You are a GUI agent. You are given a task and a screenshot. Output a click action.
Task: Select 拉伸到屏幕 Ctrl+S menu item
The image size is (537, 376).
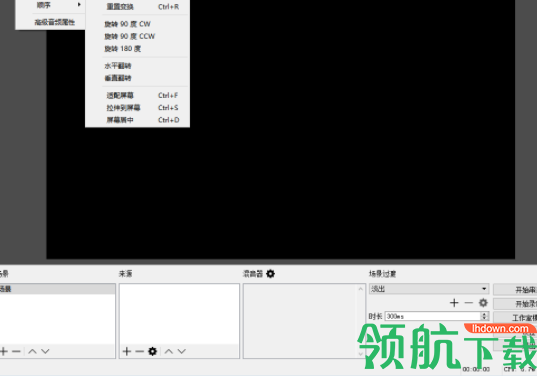point(137,108)
